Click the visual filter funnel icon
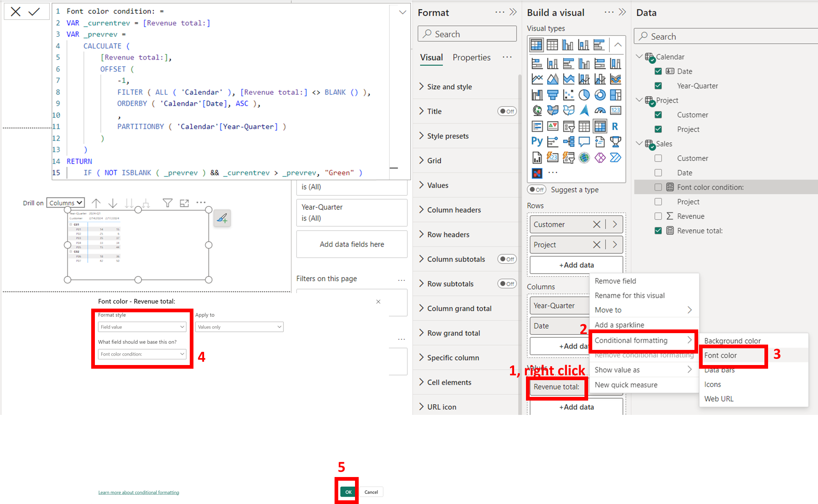The image size is (818, 504). (167, 203)
